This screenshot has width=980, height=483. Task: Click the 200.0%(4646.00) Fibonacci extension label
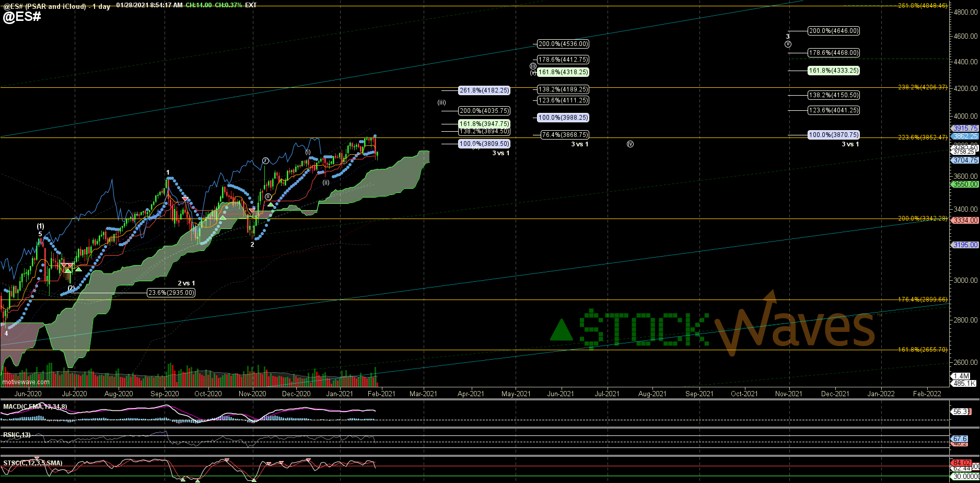pos(833,31)
